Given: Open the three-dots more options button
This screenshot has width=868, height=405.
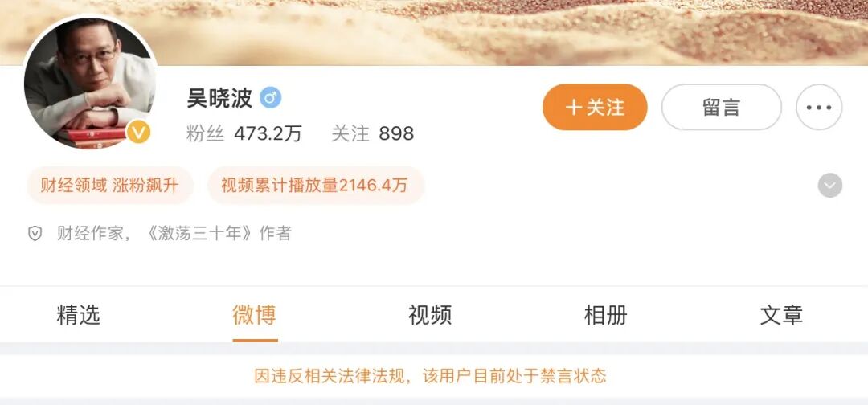Looking at the screenshot, I should click(819, 108).
